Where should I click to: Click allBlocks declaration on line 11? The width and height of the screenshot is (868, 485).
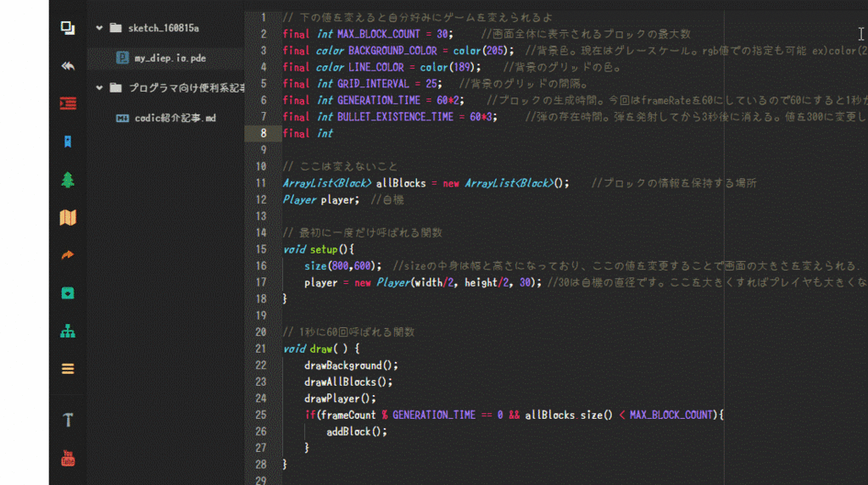tap(401, 182)
